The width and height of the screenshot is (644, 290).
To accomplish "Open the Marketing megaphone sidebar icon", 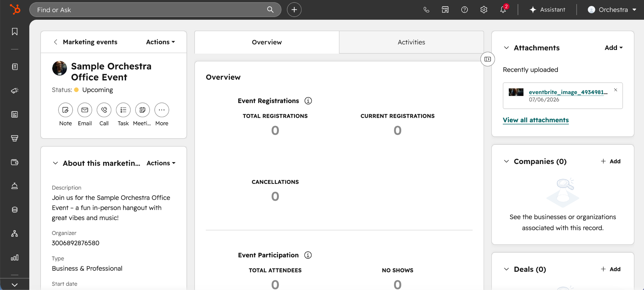I will point(15,90).
